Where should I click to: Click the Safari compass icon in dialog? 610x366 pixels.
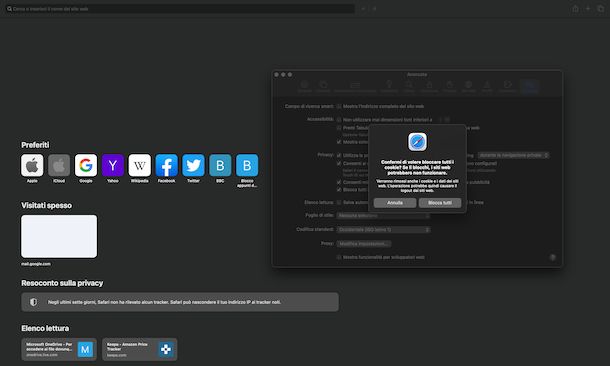(417, 142)
